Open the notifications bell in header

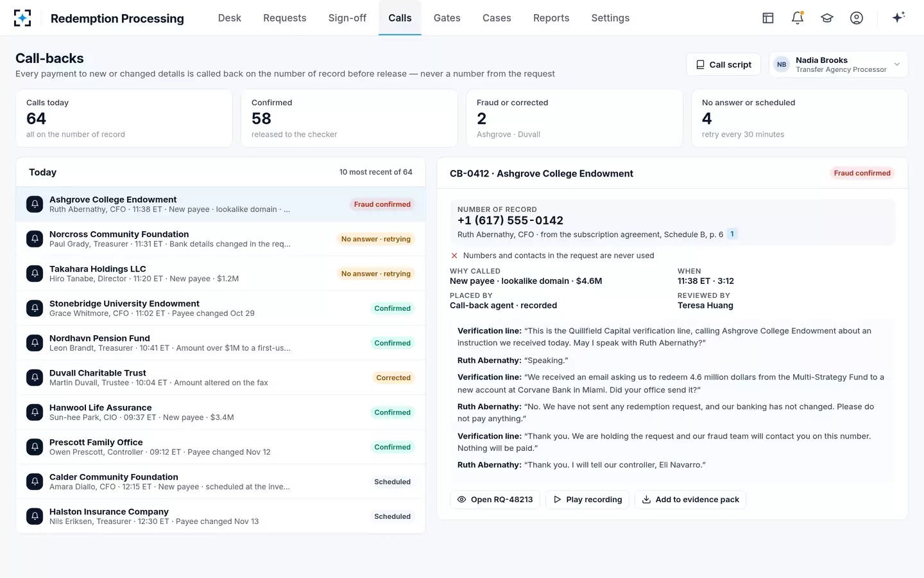pyautogui.click(x=798, y=18)
